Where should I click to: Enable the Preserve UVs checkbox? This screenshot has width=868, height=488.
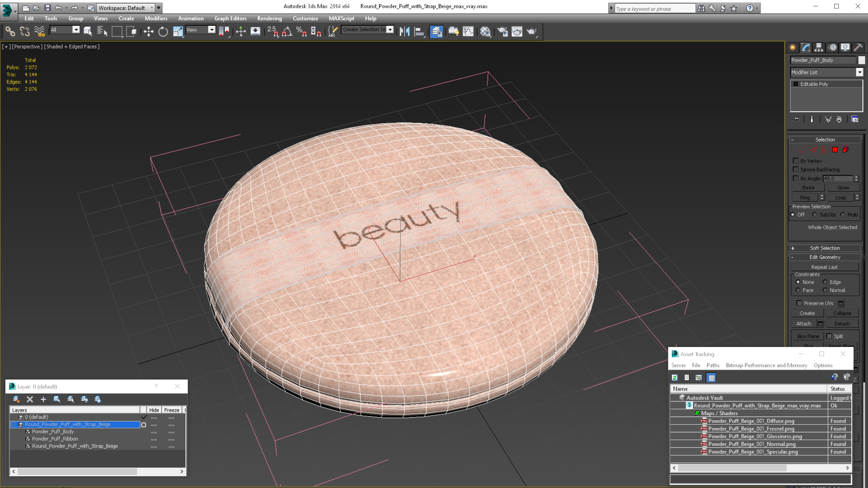pos(799,303)
